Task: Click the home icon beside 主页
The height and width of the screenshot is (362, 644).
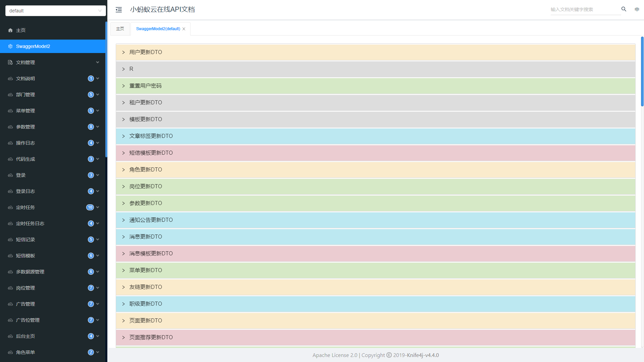Action: (x=10, y=30)
